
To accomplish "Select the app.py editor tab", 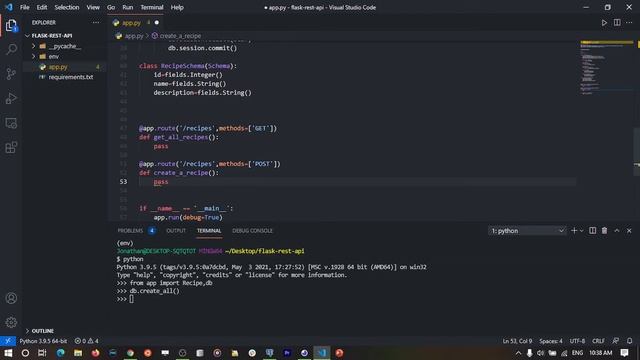I will 136,23.
